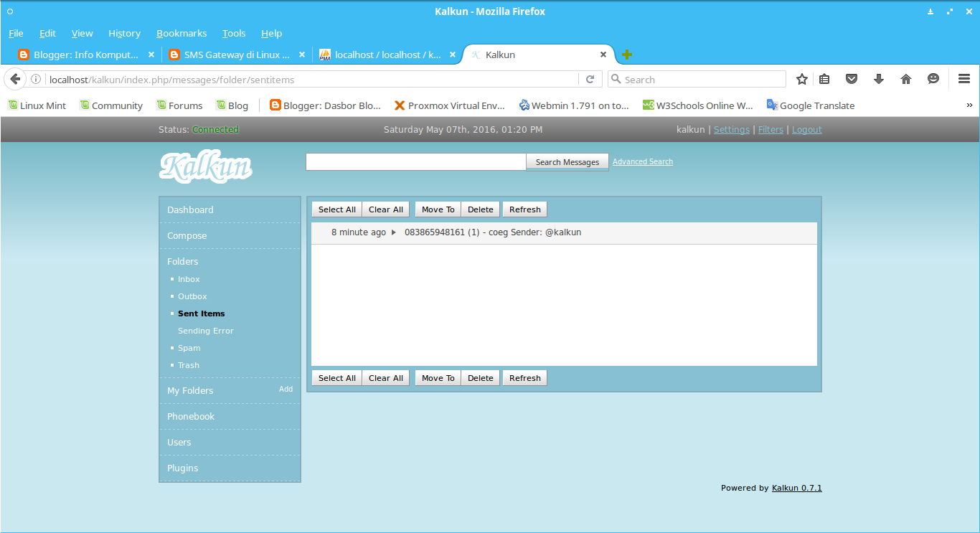Open the Firefox hamburger menu
The width and height of the screenshot is (980, 533).
point(964,80)
